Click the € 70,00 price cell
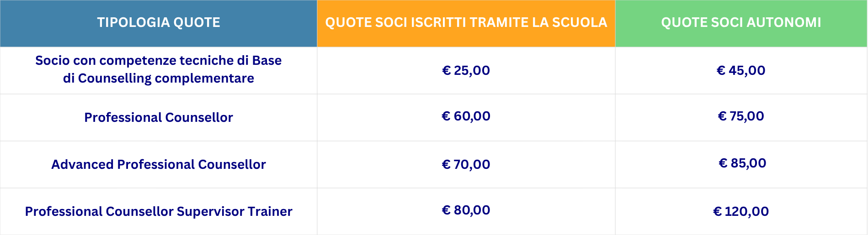This screenshot has width=868, height=235. click(466, 164)
